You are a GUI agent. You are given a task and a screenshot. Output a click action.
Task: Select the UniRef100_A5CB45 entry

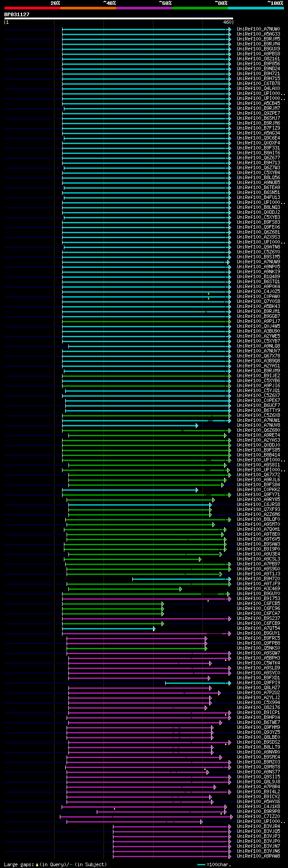coord(258,103)
